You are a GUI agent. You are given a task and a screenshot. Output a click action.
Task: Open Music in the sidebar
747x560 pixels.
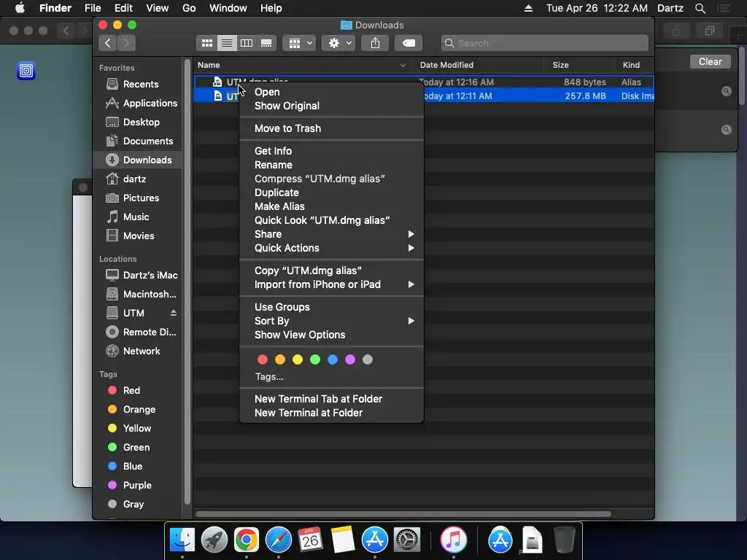point(136,217)
